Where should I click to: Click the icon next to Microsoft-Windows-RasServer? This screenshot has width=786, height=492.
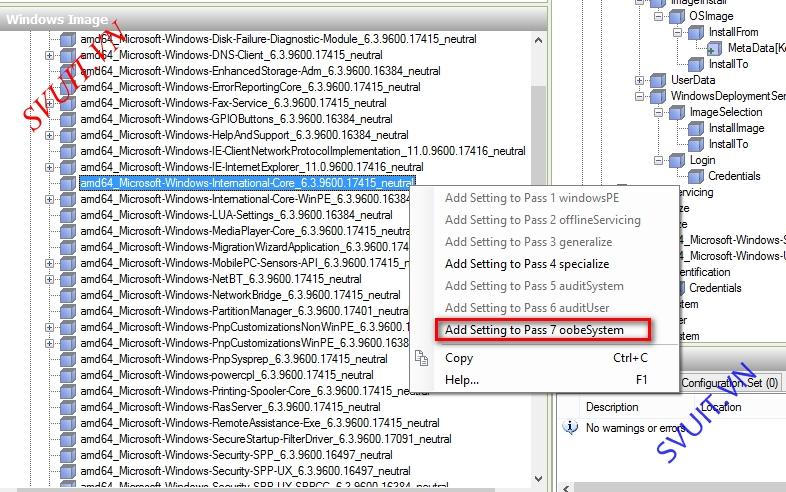68,407
